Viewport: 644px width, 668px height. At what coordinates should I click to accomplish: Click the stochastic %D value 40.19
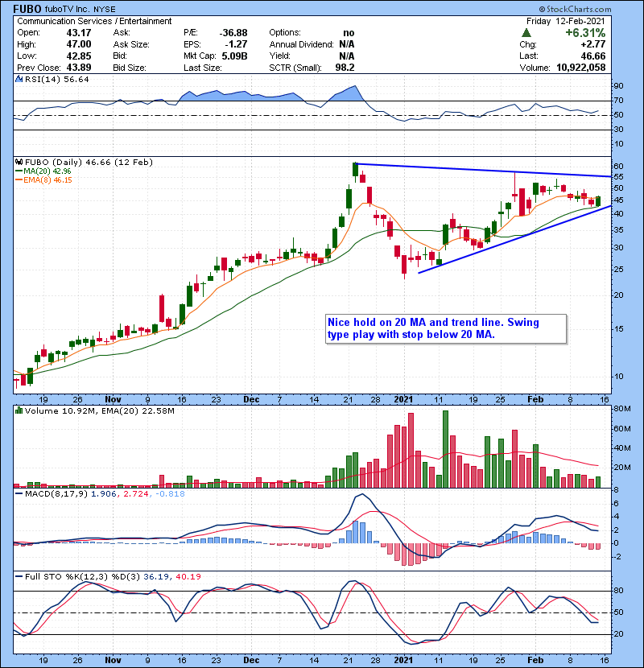tap(188, 576)
